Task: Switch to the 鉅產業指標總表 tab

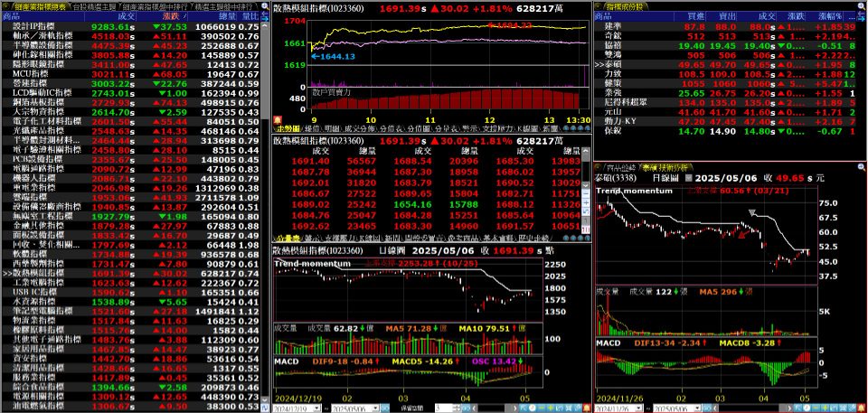Action: (40, 6)
